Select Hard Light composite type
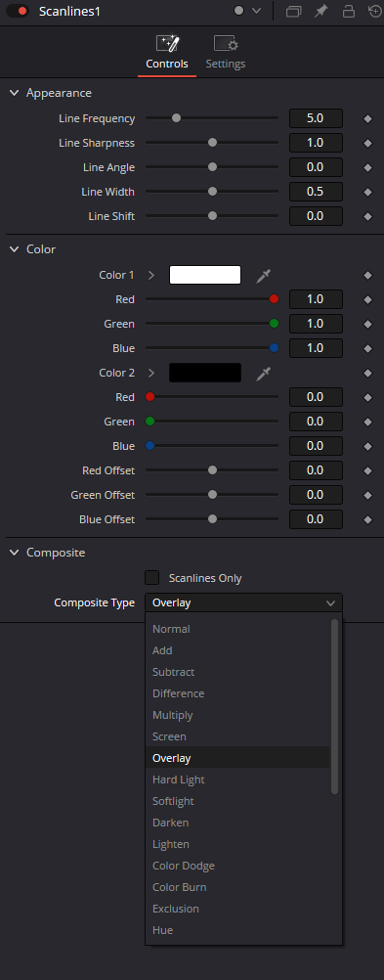 coord(237,780)
